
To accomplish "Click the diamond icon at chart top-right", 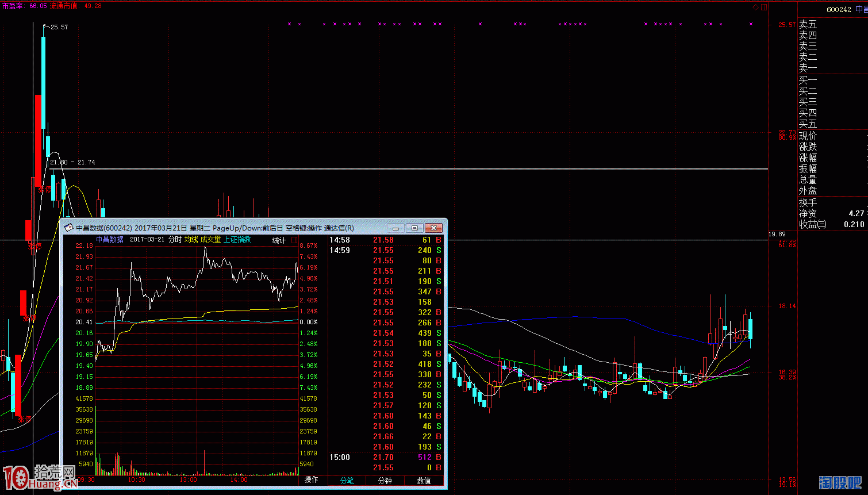I will coord(755,7).
